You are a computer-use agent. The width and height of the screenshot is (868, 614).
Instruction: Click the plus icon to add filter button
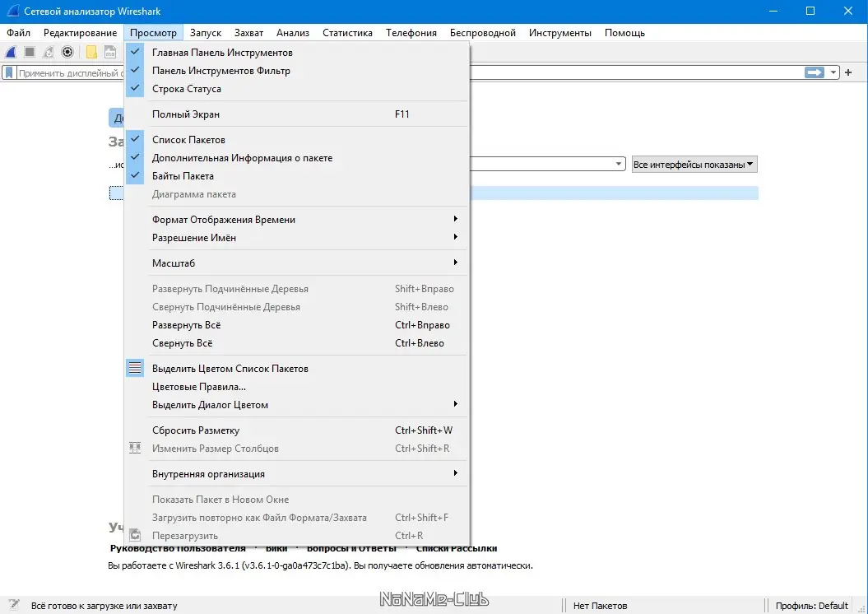point(848,72)
